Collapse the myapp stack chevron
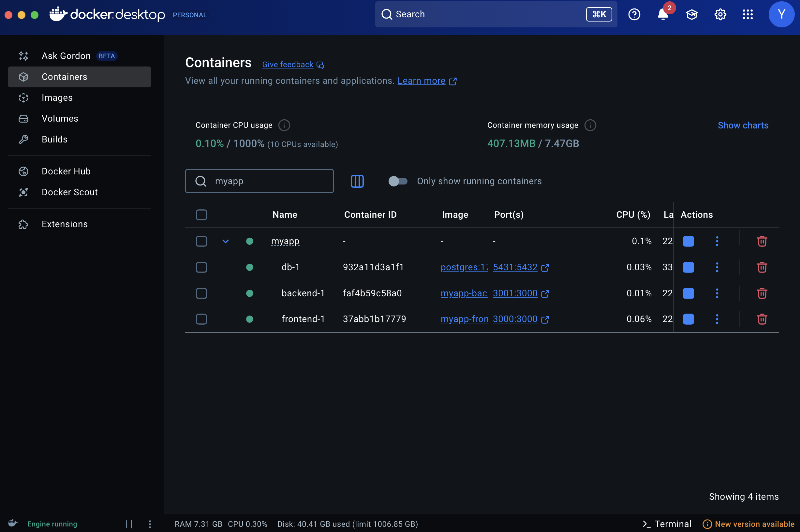Image resolution: width=800 pixels, height=532 pixels. coord(226,241)
